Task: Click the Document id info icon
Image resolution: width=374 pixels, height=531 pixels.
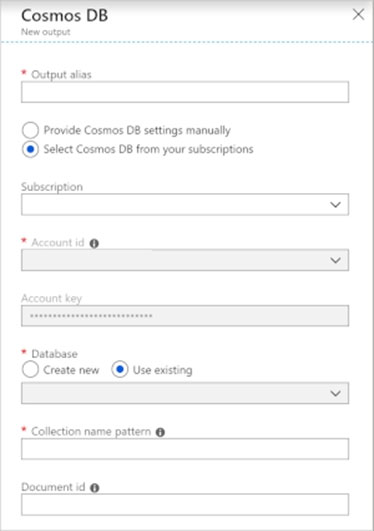Action: pyautogui.click(x=95, y=488)
